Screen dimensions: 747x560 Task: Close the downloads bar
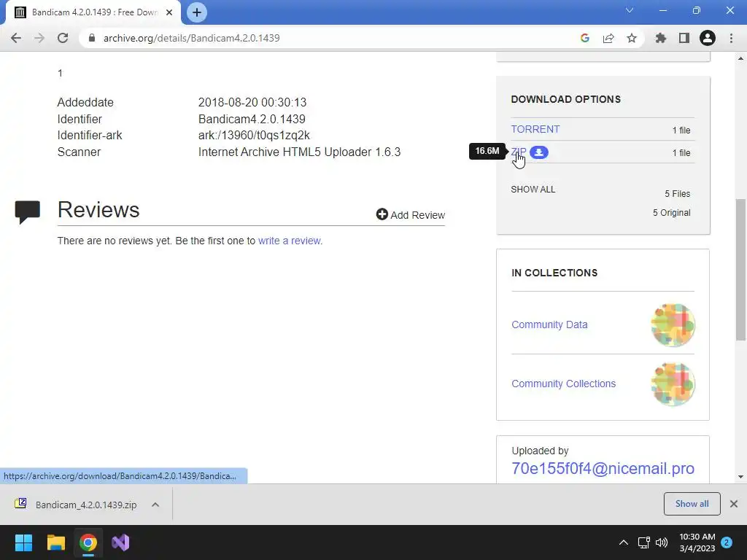pos(734,504)
